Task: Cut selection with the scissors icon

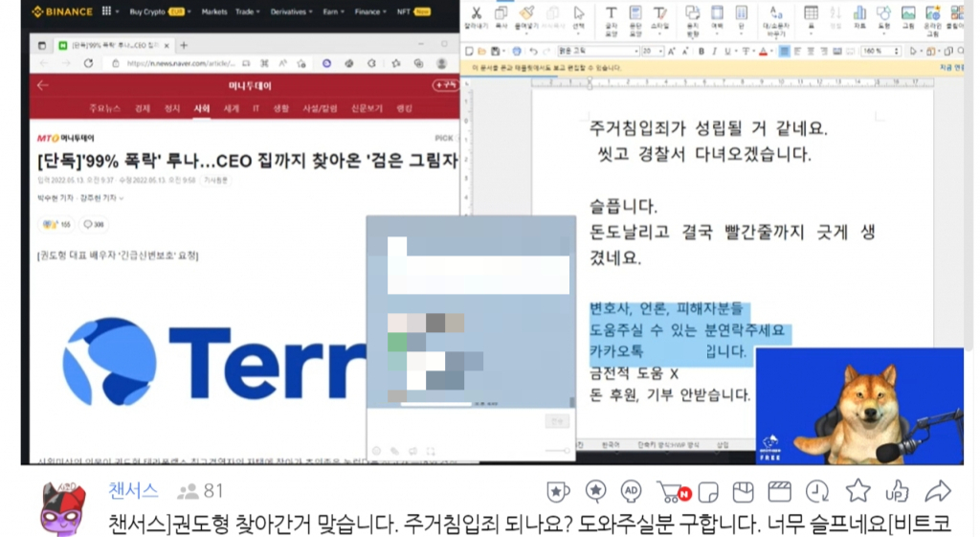Action: coord(477,13)
